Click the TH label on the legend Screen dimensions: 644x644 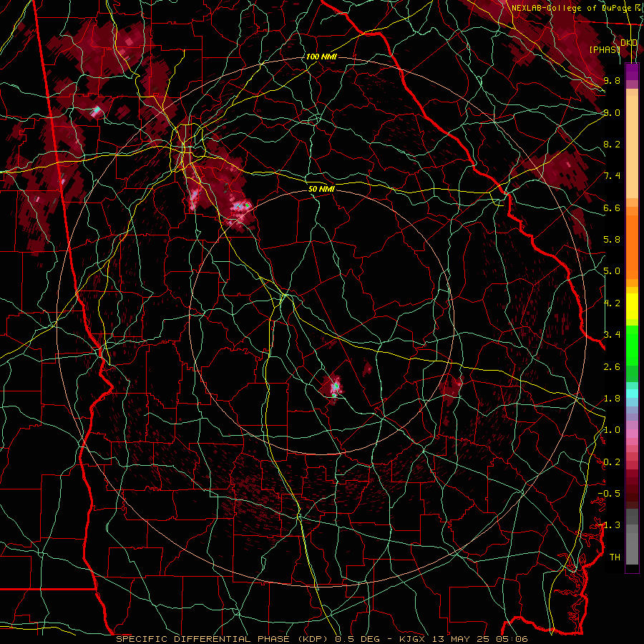[x=615, y=557]
